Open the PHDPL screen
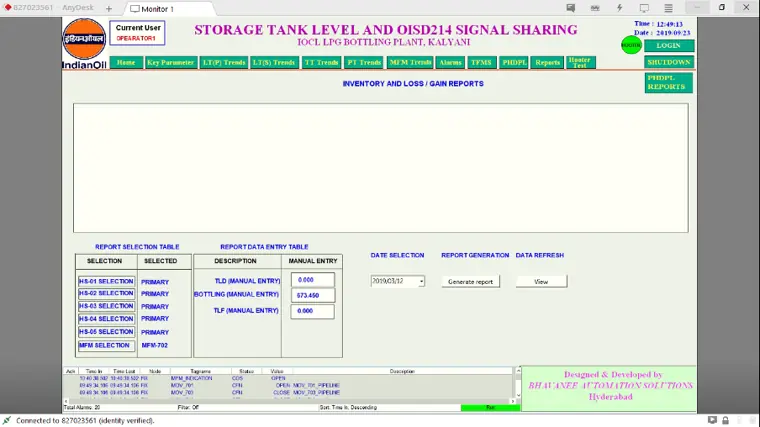 click(x=514, y=63)
